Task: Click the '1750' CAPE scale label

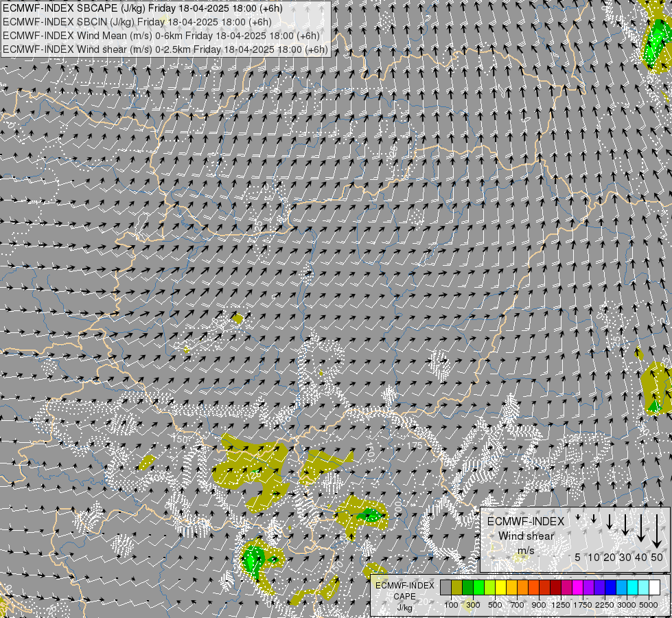Action: pos(583,605)
